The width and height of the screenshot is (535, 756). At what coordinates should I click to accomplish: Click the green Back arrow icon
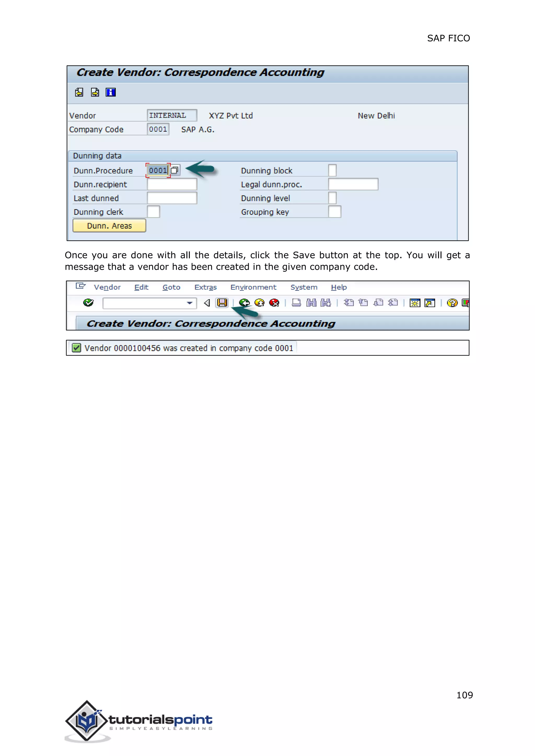(245, 303)
